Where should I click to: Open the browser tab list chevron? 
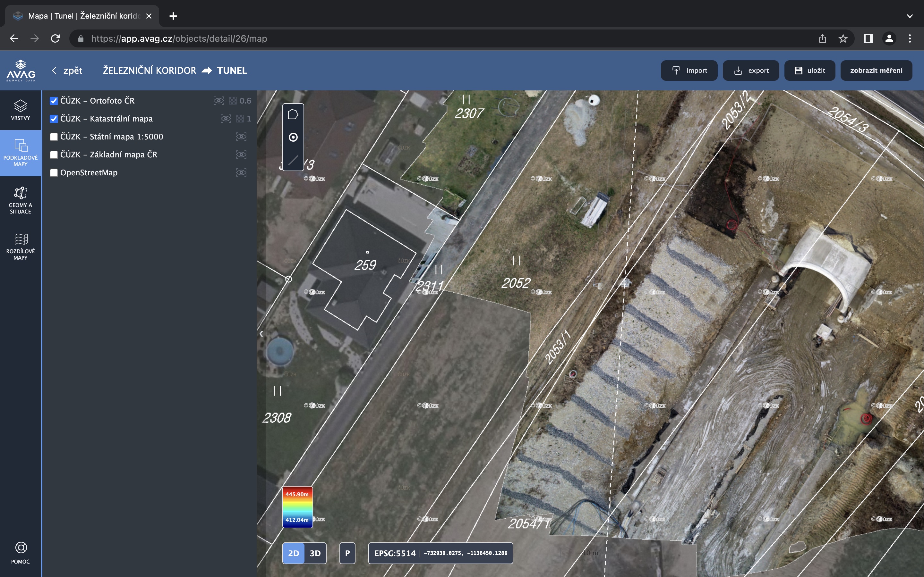point(910,16)
